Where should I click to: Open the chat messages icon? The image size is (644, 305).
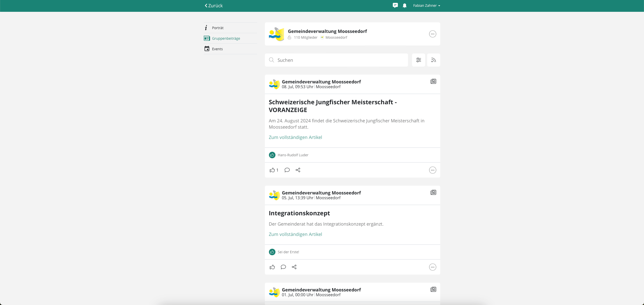395,6
